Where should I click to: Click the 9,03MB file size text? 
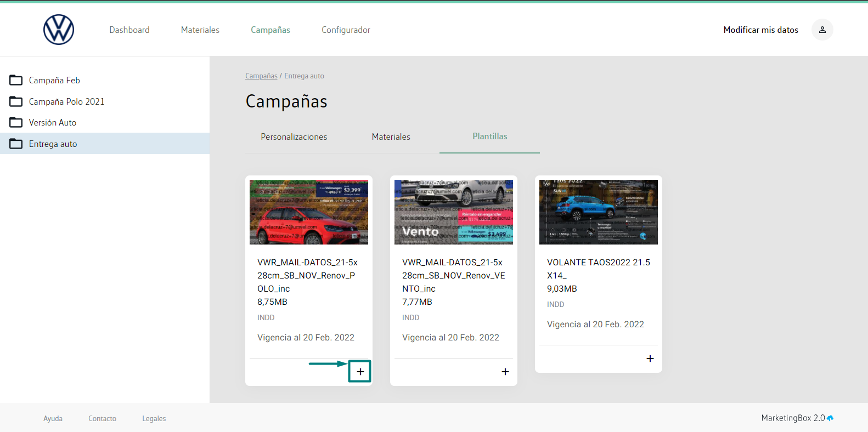coord(562,289)
